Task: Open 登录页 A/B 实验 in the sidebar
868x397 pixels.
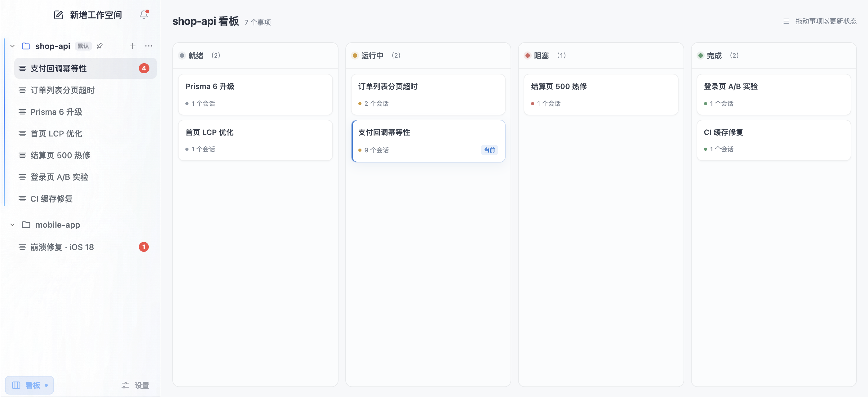Action: coord(85,177)
